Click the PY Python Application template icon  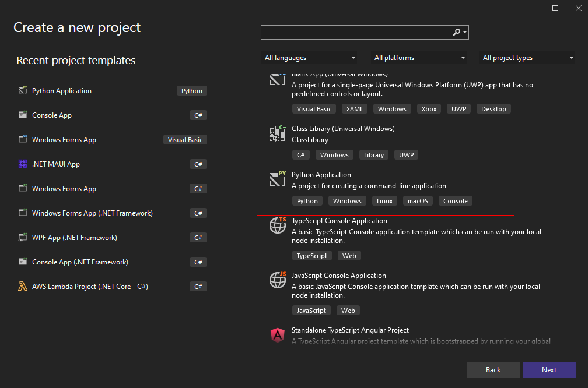coord(278,179)
